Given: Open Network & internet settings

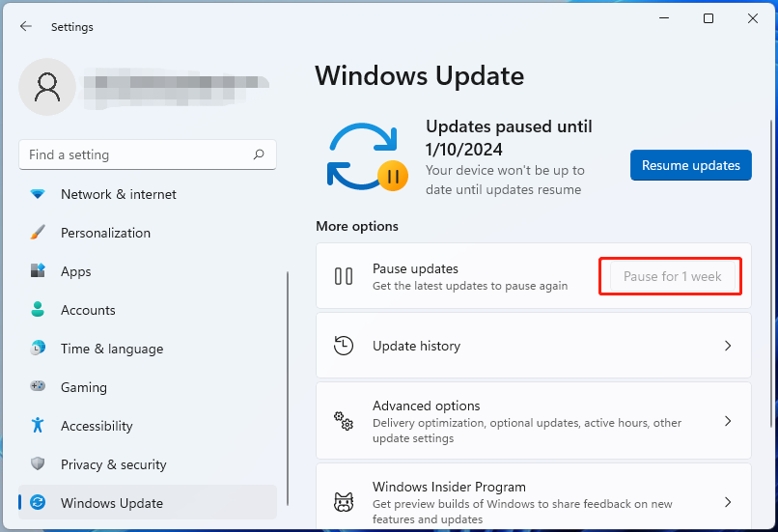Looking at the screenshot, I should tap(148, 194).
